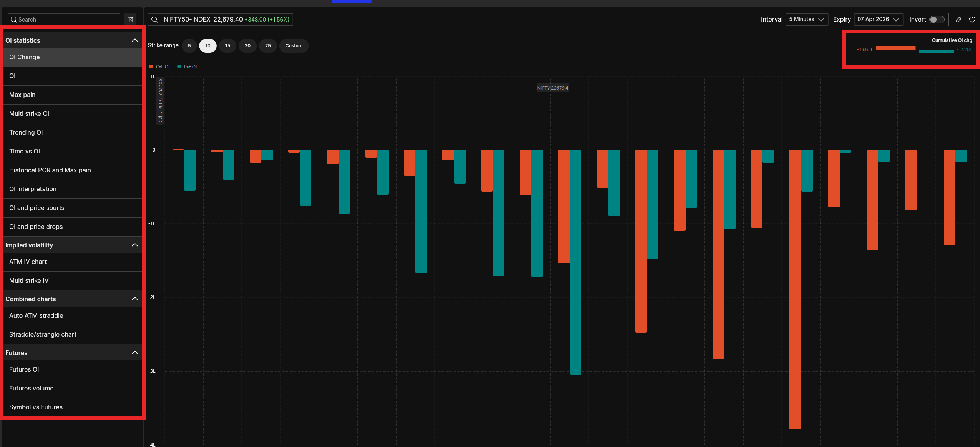Click the Custom strike range button
The image size is (980, 447).
click(x=294, y=46)
